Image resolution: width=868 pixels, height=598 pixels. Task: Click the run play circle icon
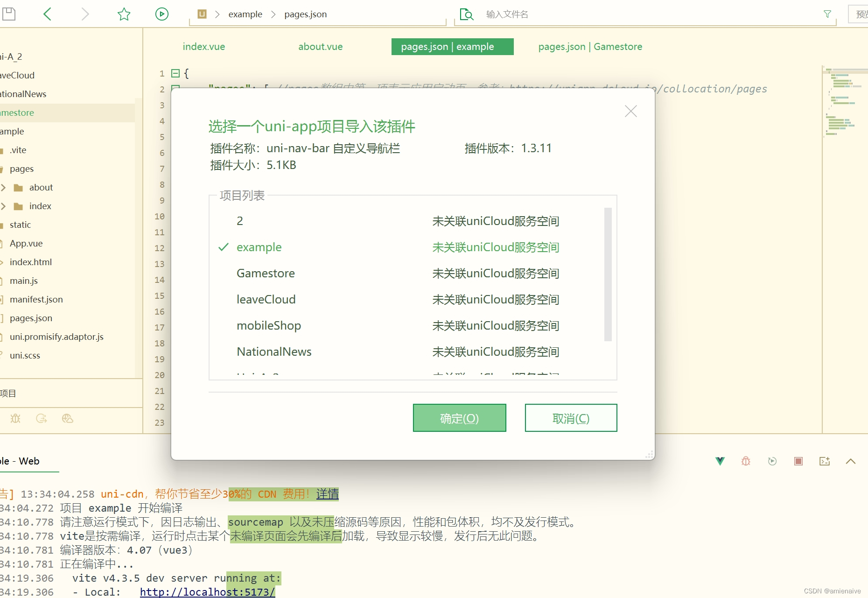(x=162, y=14)
